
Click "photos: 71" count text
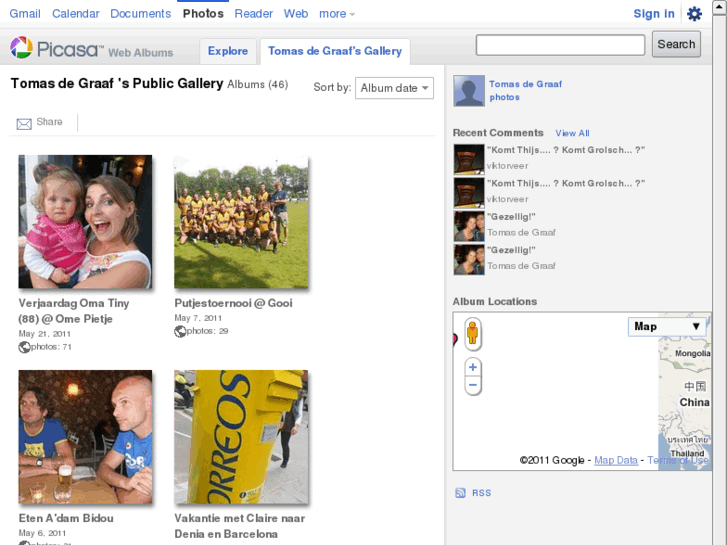coord(51,347)
